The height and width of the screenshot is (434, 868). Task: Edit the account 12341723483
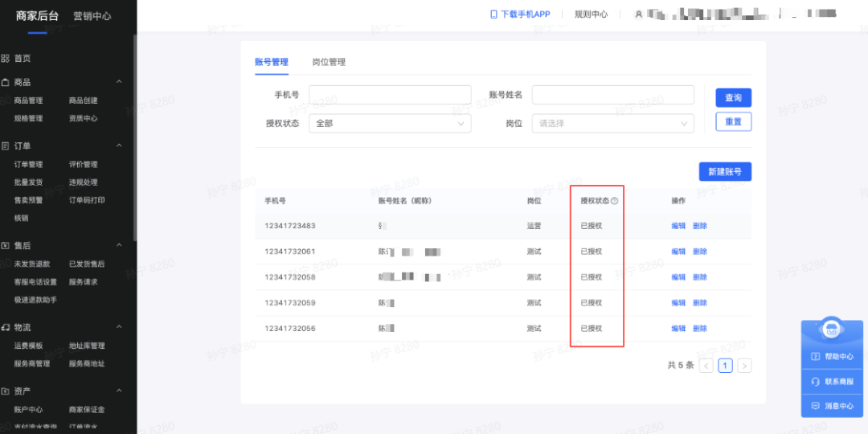click(x=678, y=226)
